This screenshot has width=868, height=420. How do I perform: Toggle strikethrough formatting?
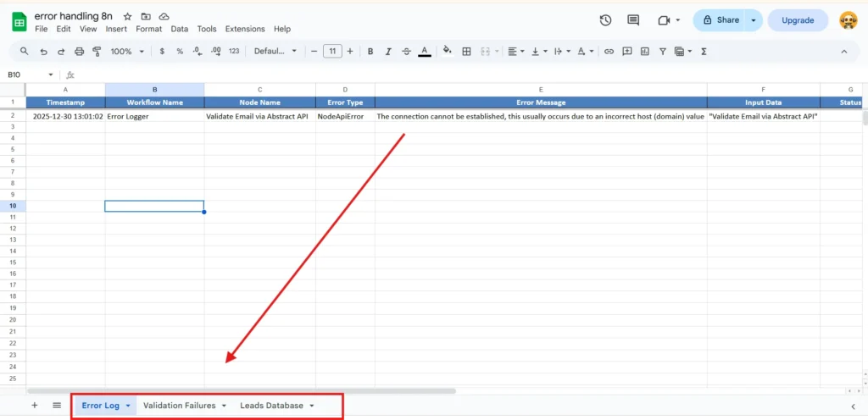[406, 52]
